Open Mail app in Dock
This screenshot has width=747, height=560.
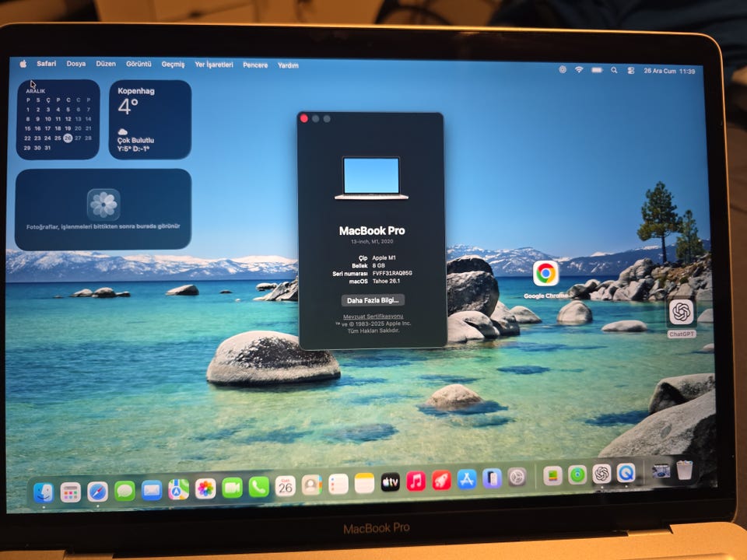coord(152,490)
